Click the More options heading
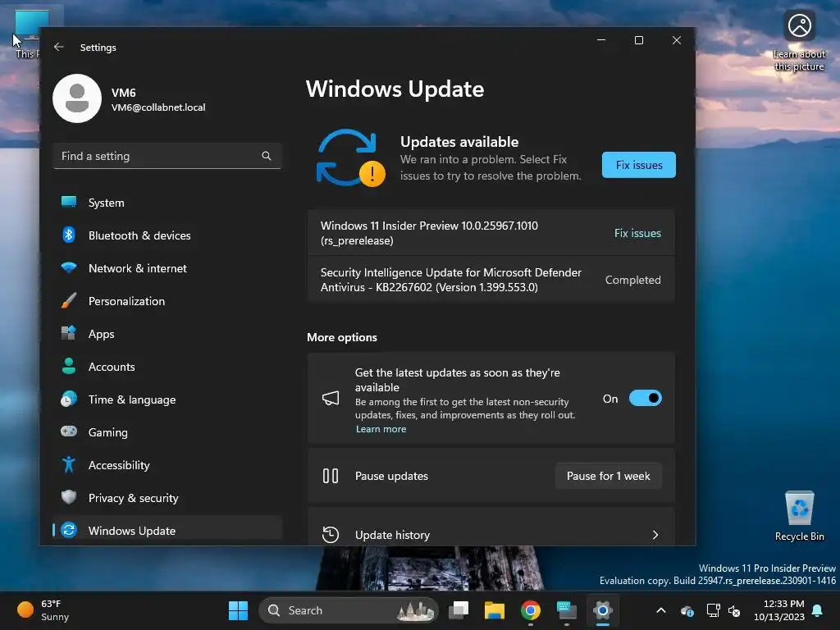The width and height of the screenshot is (840, 630). [x=342, y=337]
